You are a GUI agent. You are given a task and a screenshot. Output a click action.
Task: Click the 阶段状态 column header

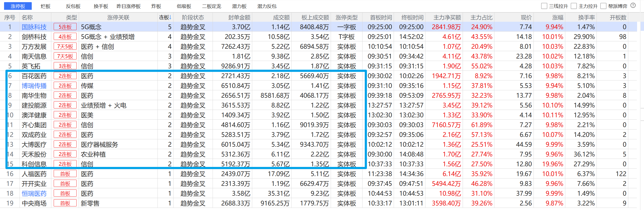pos(193,17)
